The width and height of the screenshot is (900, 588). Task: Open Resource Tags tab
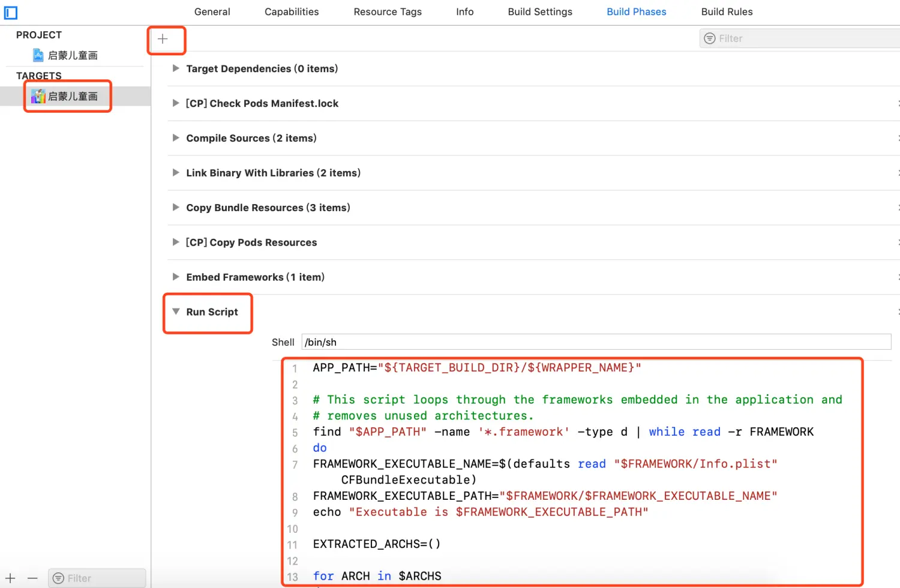coord(388,12)
